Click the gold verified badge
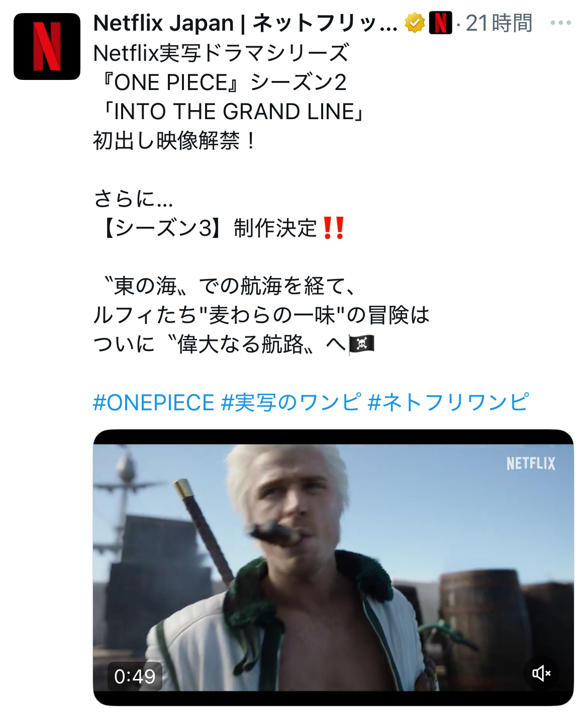Viewport: 588px width, 712px height. pos(415,23)
